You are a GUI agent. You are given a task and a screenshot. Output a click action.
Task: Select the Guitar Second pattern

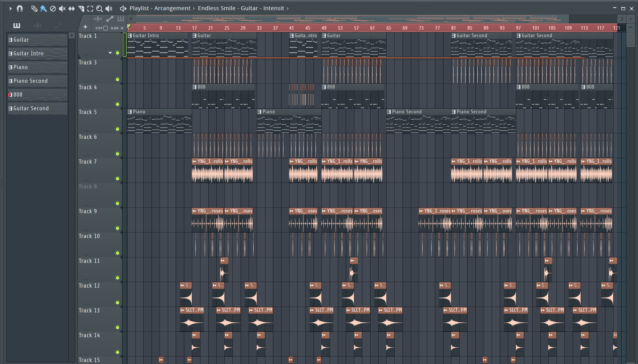click(x=37, y=108)
